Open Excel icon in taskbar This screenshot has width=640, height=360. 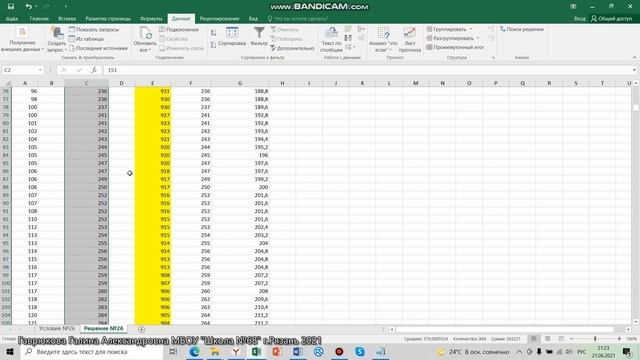tap(256, 351)
